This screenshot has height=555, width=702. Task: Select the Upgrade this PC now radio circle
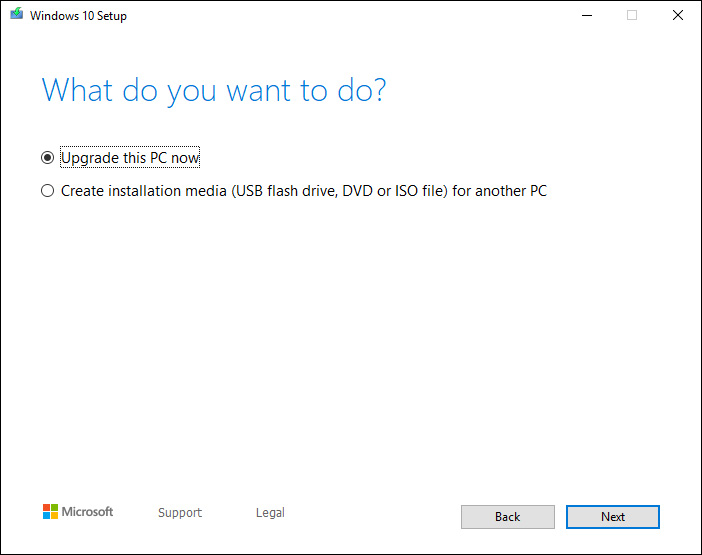[x=47, y=158]
